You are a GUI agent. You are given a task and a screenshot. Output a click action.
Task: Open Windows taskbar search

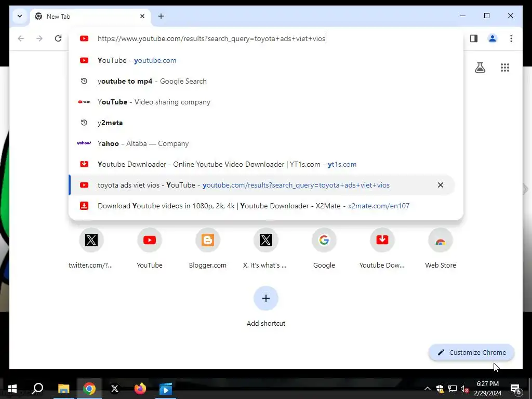pos(37,389)
